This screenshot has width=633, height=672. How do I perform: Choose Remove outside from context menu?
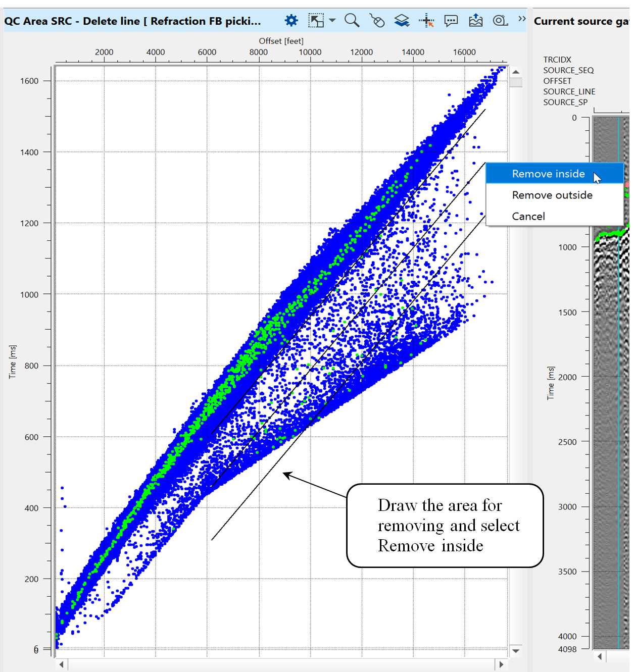(552, 195)
